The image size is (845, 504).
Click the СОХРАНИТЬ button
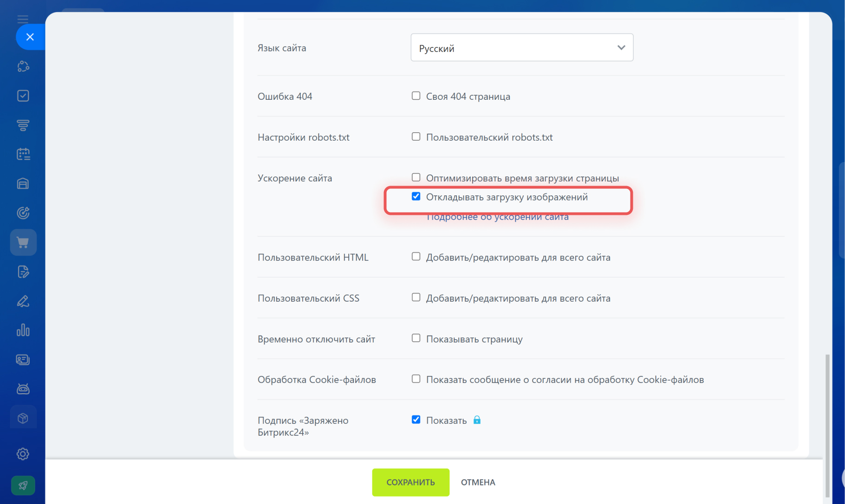[x=410, y=482]
